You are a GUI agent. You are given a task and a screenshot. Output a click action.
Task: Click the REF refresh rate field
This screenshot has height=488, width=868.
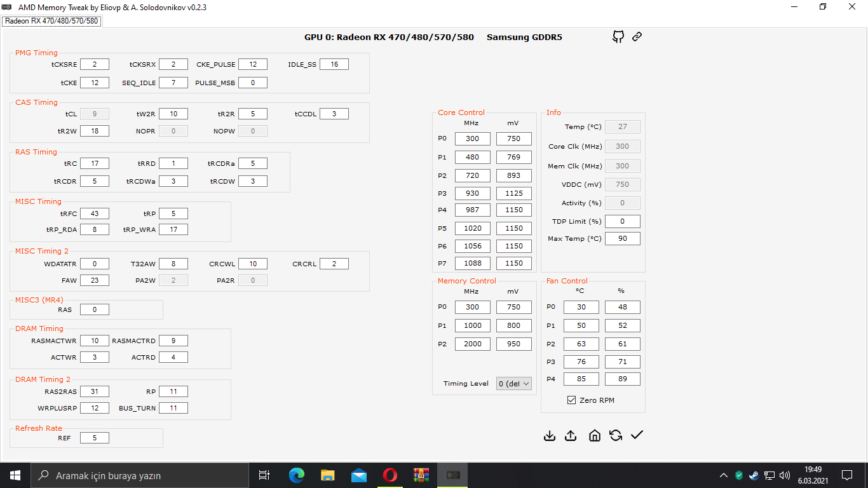point(95,438)
